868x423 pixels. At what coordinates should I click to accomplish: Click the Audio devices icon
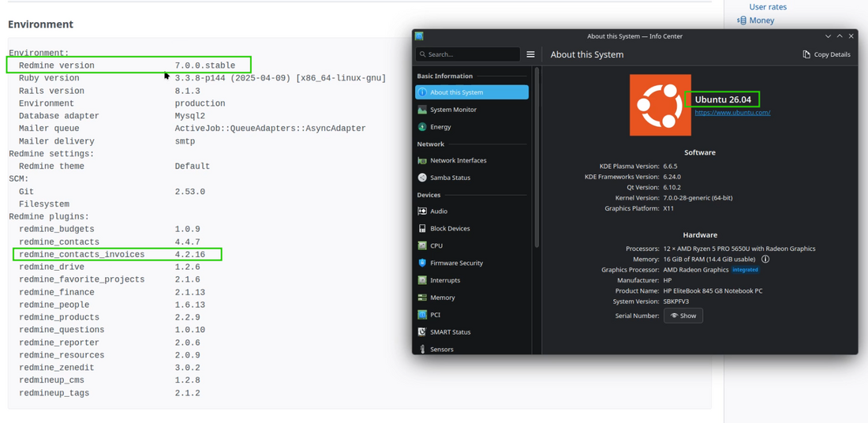[x=422, y=211]
